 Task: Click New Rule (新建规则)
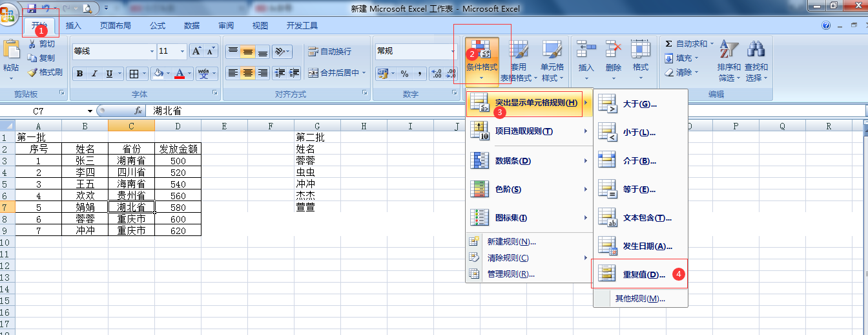click(529, 241)
